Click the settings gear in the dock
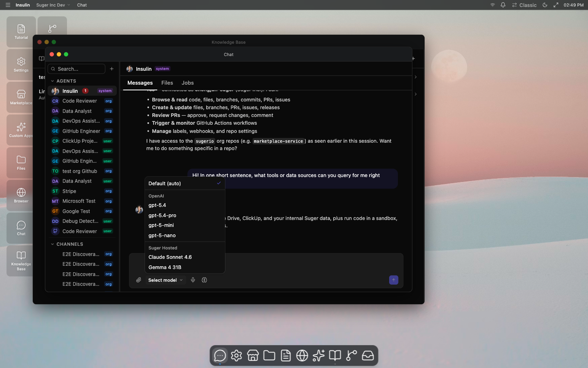The height and width of the screenshot is (368, 588). (236, 356)
